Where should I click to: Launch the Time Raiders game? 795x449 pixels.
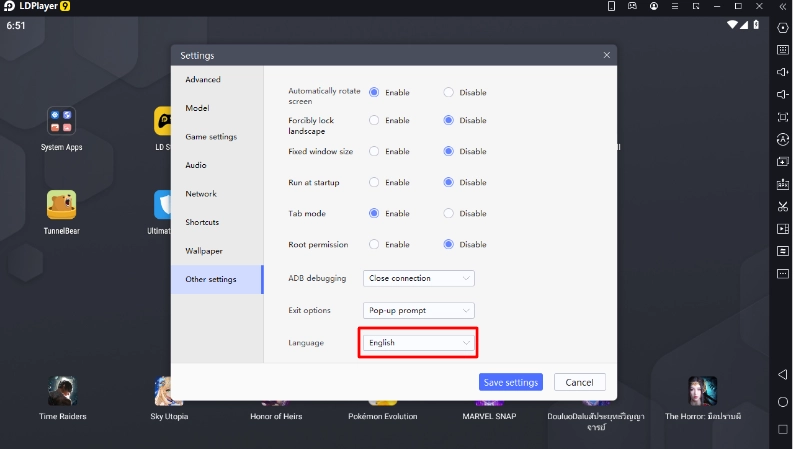(x=62, y=391)
